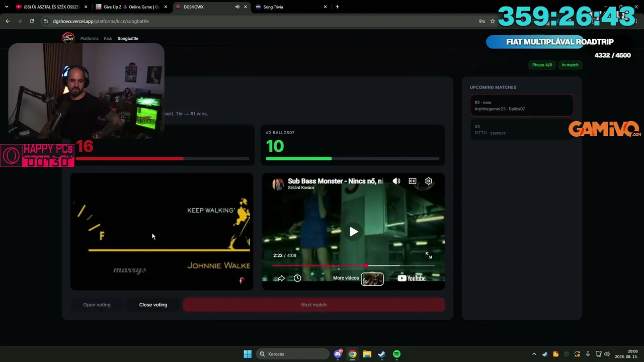644x362 pixels.
Task: Open Google Chrome from the taskbar
Action: pos(353,354)
